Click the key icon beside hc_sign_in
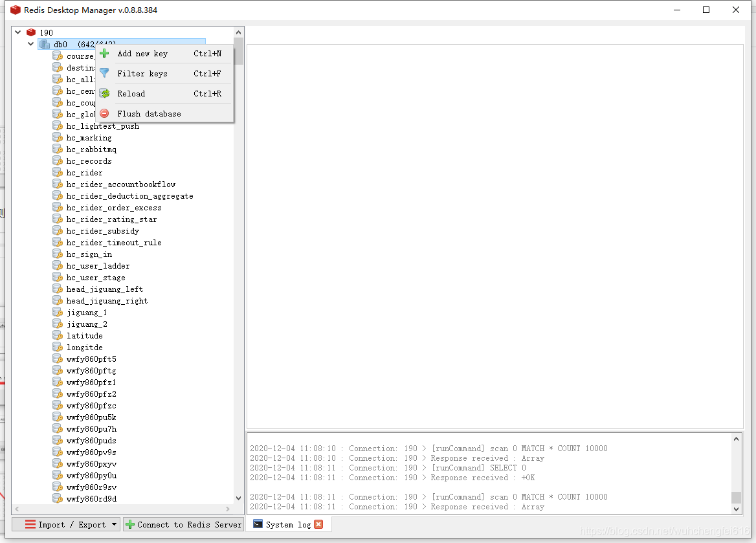This screenshot has width=756, height=543. coord(58,254)
